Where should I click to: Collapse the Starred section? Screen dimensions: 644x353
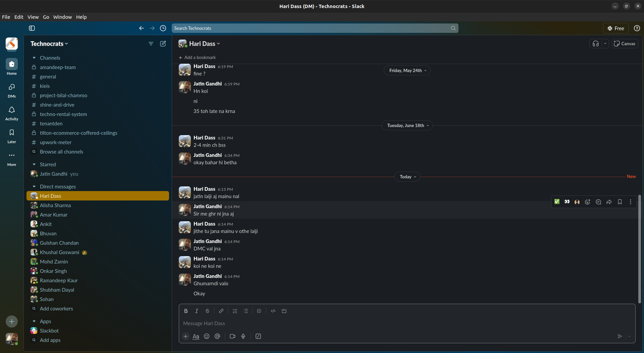(x=34, y=164)
